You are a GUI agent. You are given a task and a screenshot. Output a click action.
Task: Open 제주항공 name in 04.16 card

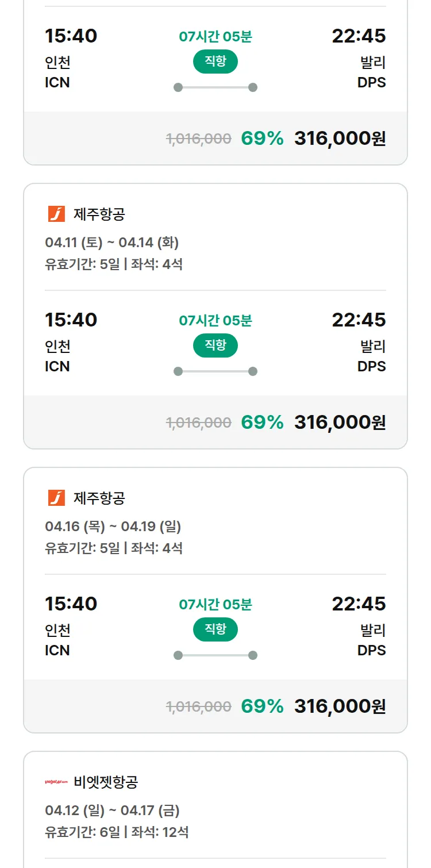tap(99, 498)
